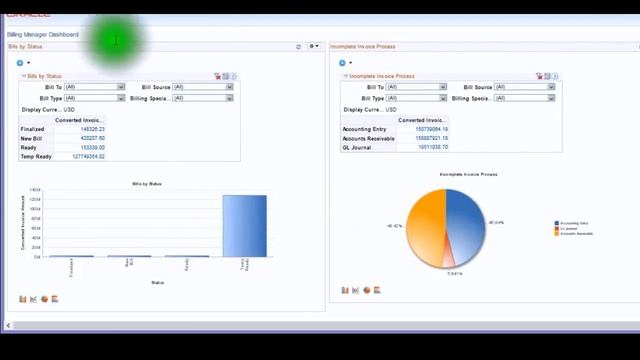The height and width of the screenshot is (360, 640).
Task: Click the horizontal scrollbar track at bottom
Action: (327, 325)
